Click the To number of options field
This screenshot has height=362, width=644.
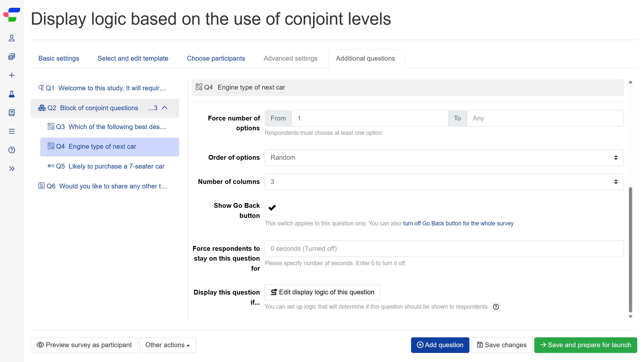pos(545,118)
